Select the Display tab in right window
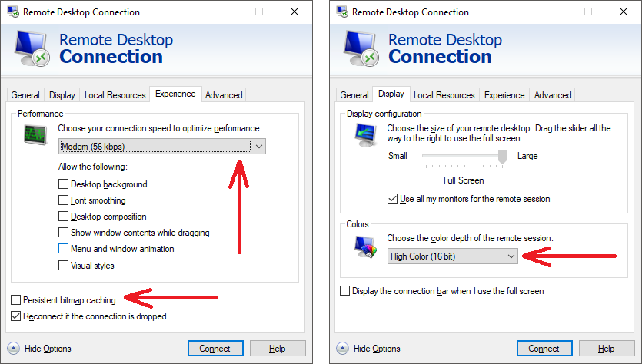Screen dimensions: 642x364 391,94
